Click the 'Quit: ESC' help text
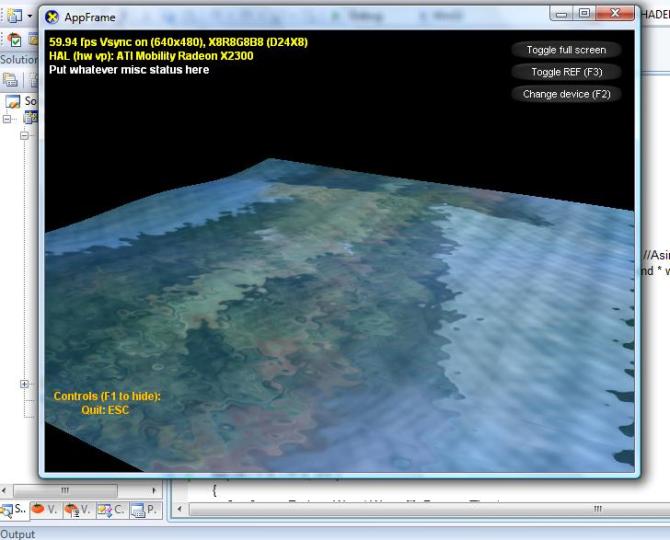The height and width of the screenshot is (540, 670). click(x=105, y=410)
